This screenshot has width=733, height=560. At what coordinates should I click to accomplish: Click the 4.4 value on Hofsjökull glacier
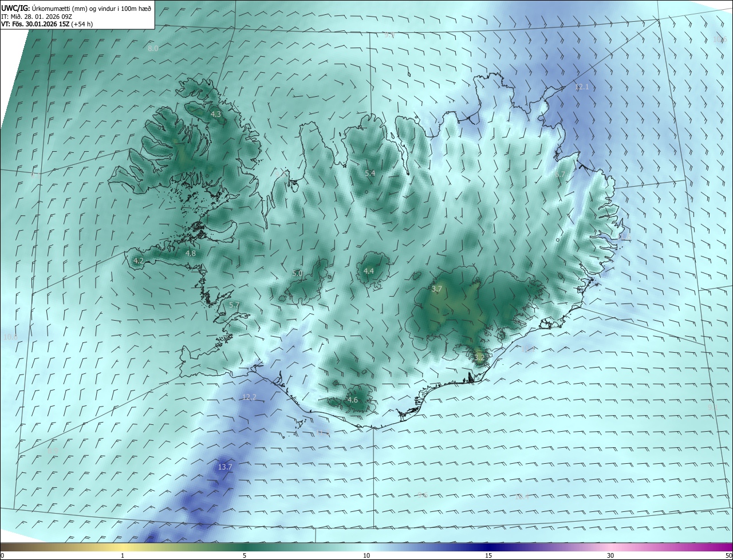click(x=369, y=271)
